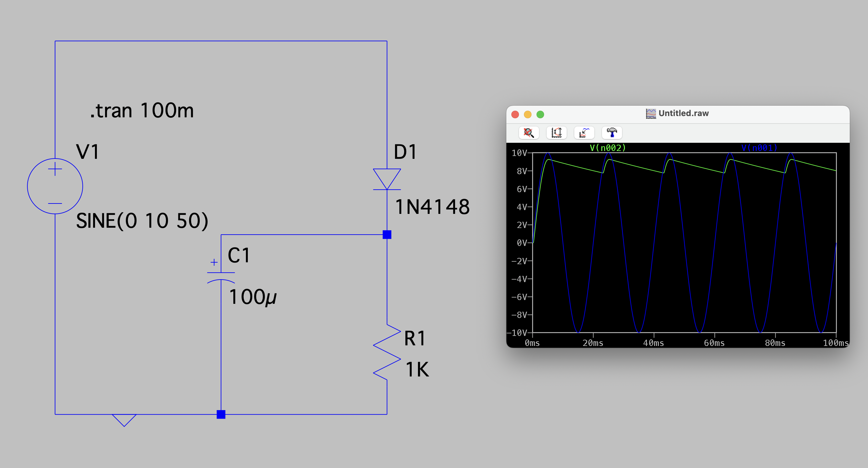This screenshot has height=468, width=868.
Task: Click the C1 capacitor symbol
Action: [x=221, y=277]
